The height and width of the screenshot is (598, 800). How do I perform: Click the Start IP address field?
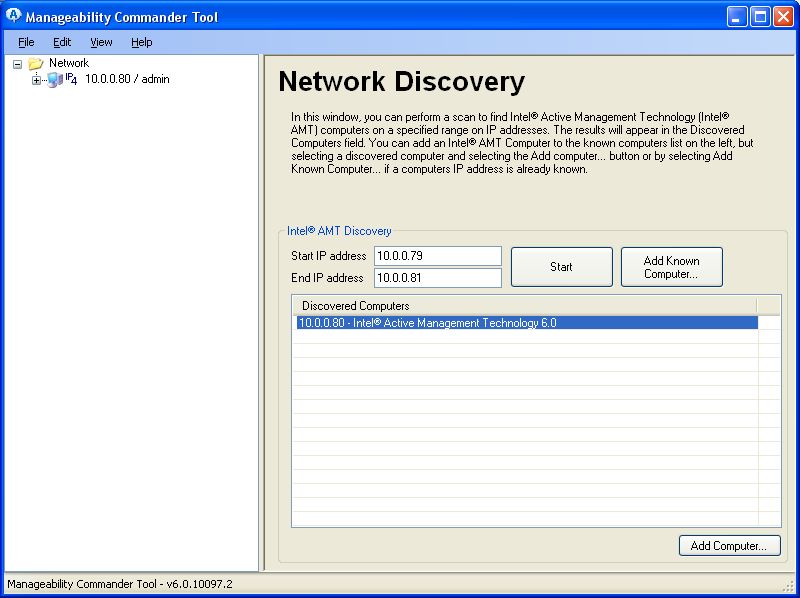[437, 256]
